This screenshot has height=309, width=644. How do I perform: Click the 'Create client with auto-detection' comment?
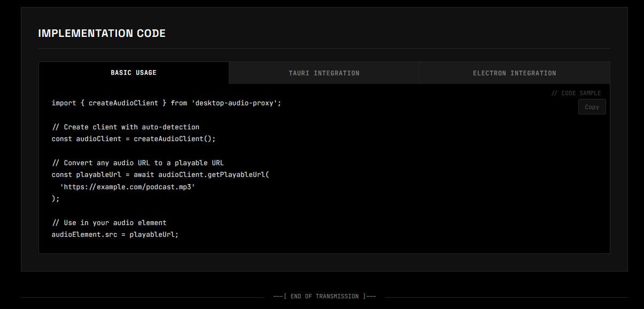point(125,127)
